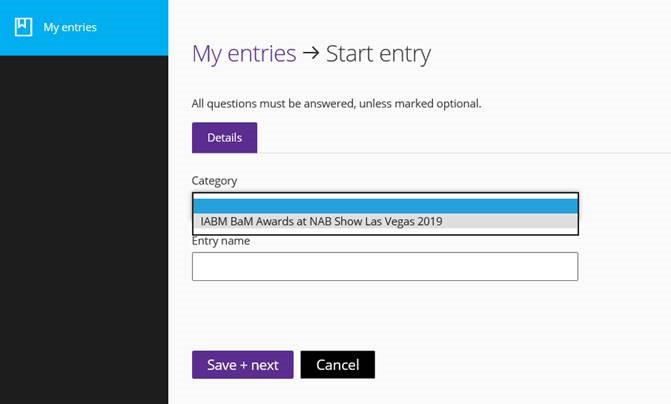Click the Entry name field label
The image size is (671, 404).
(221, 241)
